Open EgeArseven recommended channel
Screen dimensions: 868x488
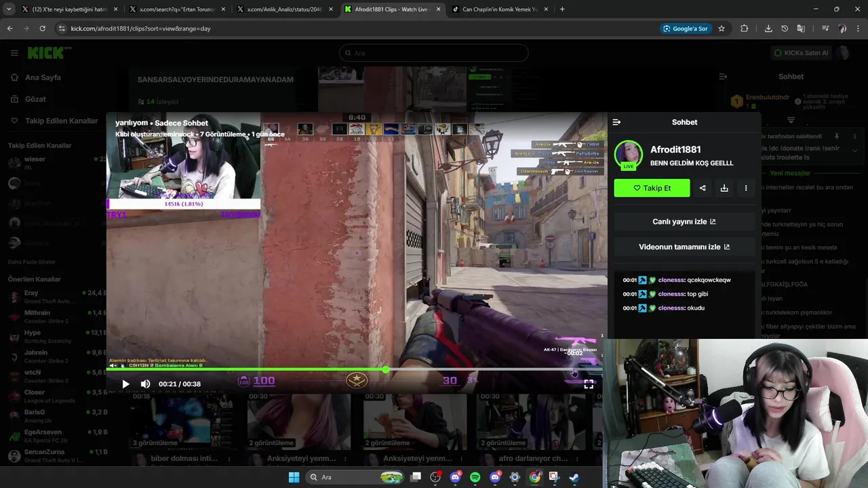coord(54,436)
